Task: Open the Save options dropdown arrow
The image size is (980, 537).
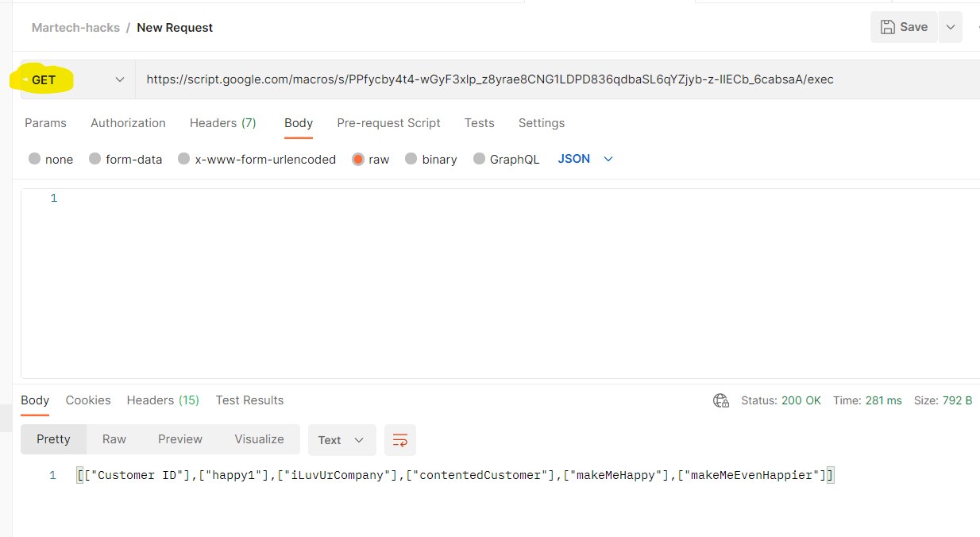Action: [950, 27]
